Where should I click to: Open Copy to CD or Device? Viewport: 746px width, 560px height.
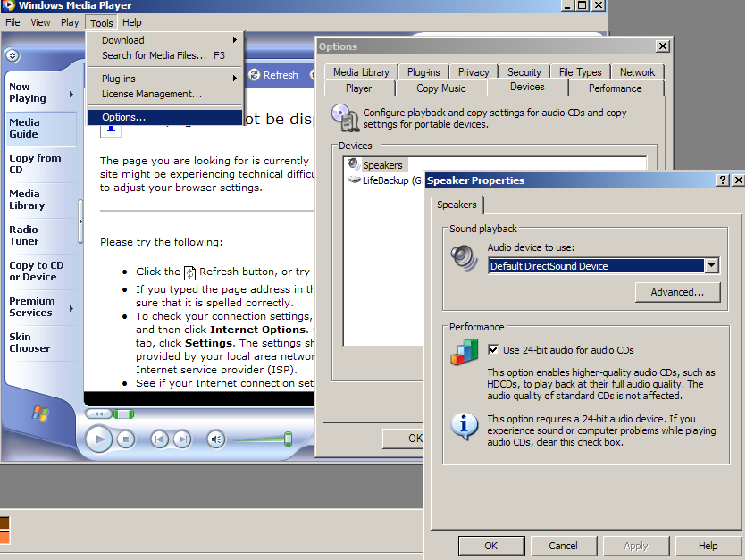click(41, 272)
